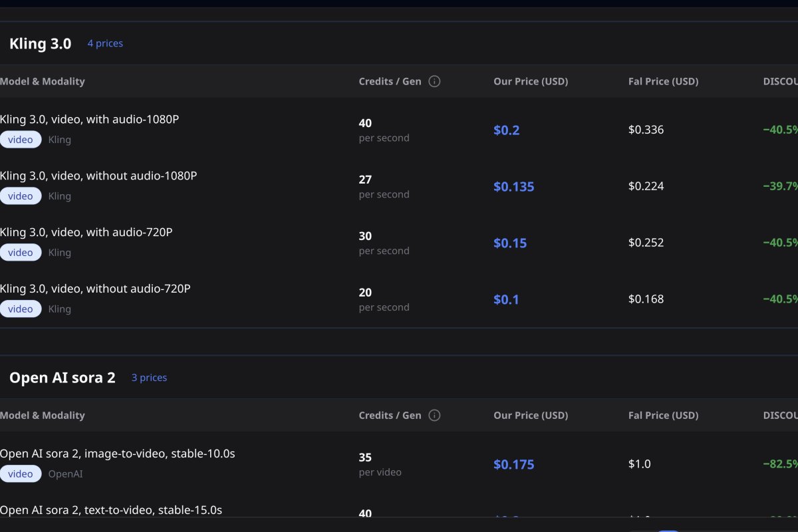Sort by the Fal Price (USD) column header

tap(663, 81)
